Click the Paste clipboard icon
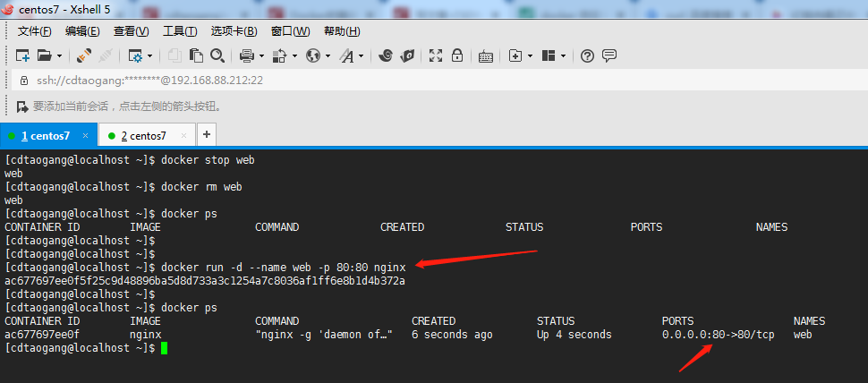This screenshot has height=383, width=868. pos(196,55)
